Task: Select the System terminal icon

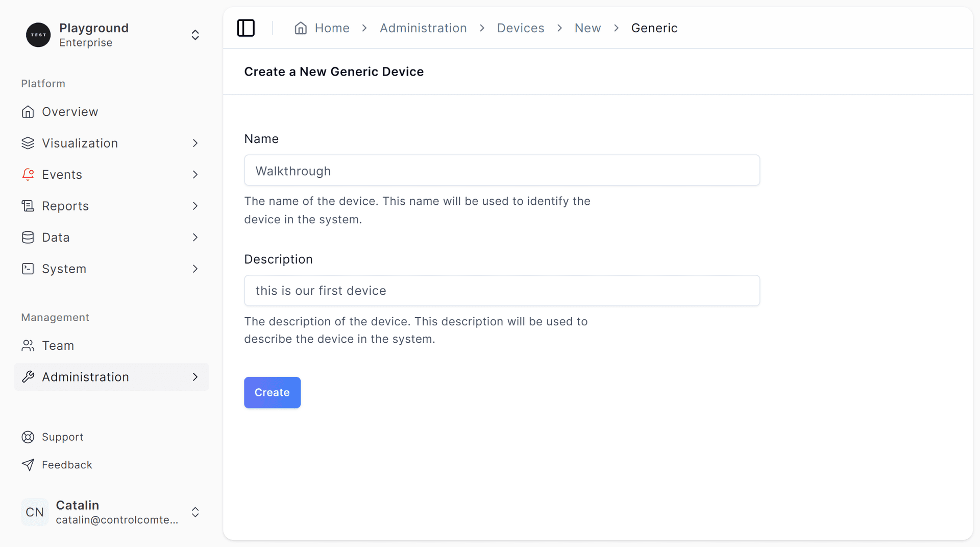Action: (28, 269)
